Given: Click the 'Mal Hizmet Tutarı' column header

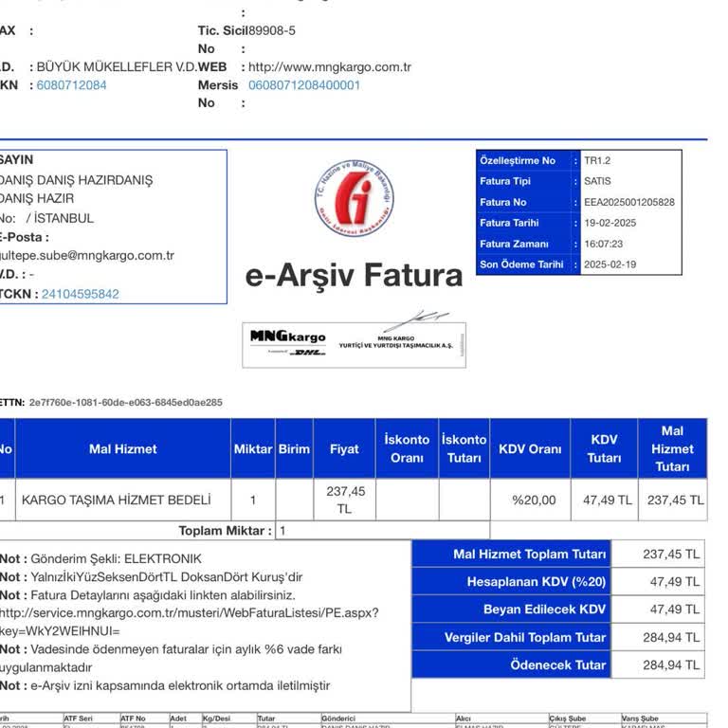Looking at the screenshot, I should tap(672, 448).
